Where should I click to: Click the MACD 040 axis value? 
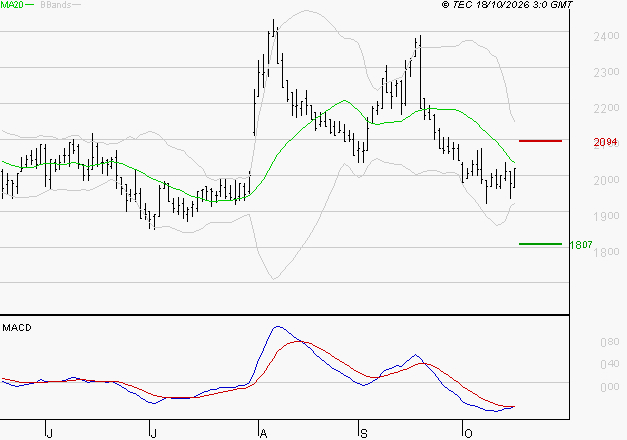click(x=609, y=364)
